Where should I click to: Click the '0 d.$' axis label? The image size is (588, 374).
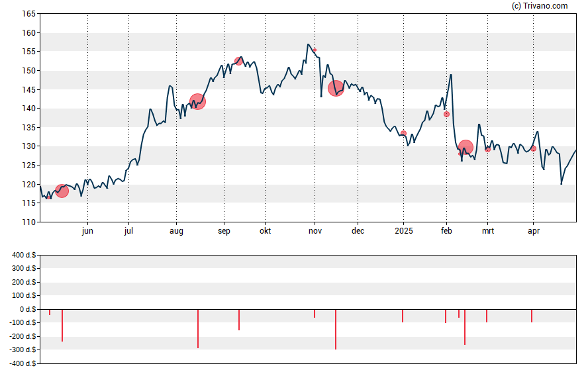(28, 309)
